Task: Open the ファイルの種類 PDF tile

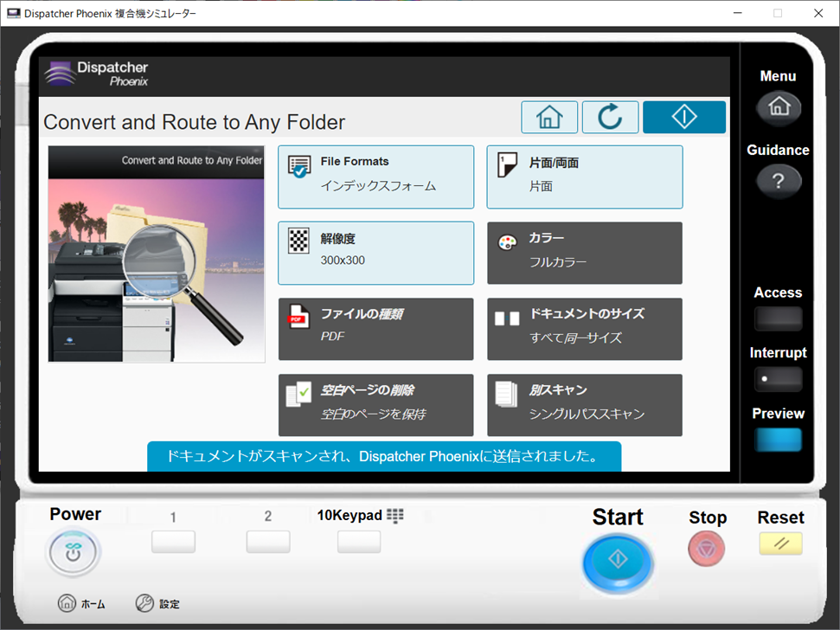Action: coord(376,329)
